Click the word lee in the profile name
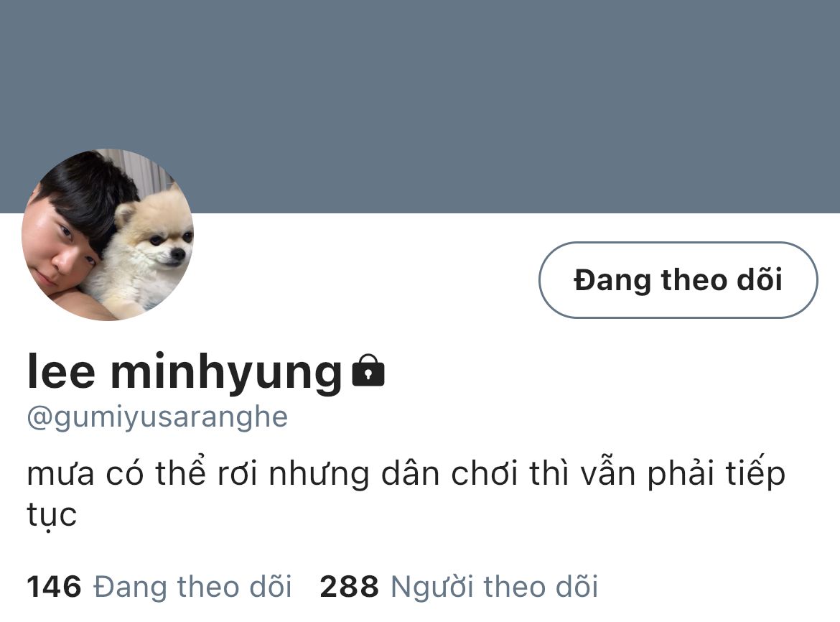Image resolution: width=840 pixels, height=622 pixels. (x=61, y=371)
